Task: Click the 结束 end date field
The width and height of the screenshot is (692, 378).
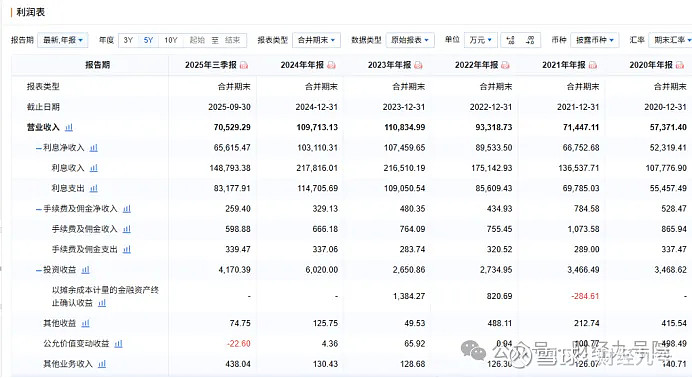Action: pos(233,40)
